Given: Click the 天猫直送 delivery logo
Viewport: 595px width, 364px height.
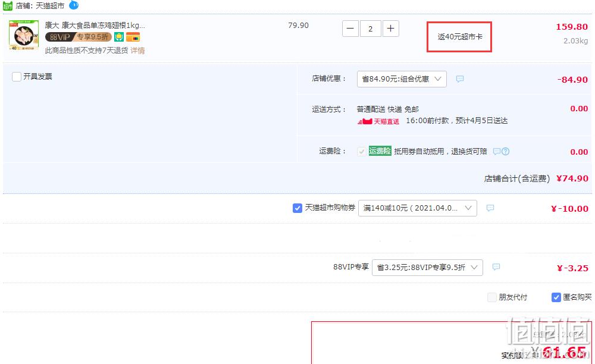Looking at the screenshot, I should [378, 121].
